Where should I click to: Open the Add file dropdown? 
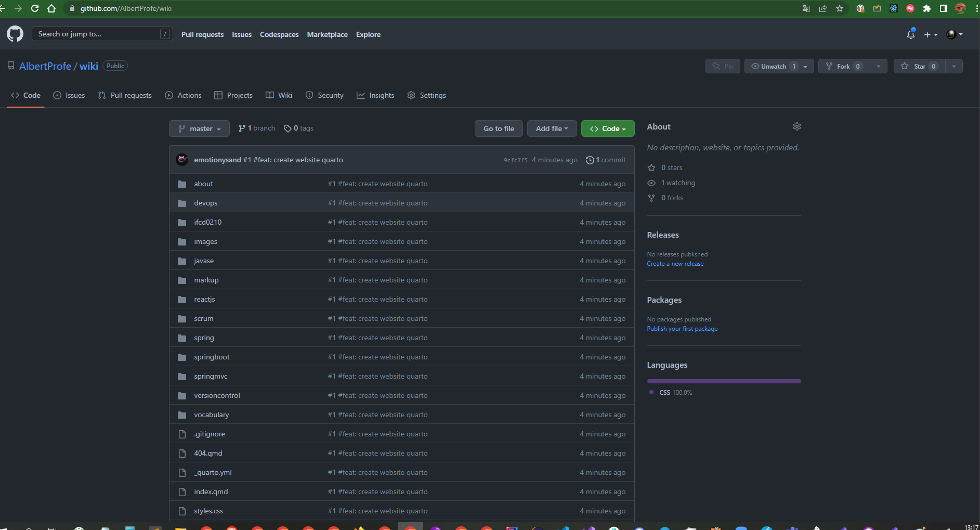pyautogui.click(x=552, y=128)
